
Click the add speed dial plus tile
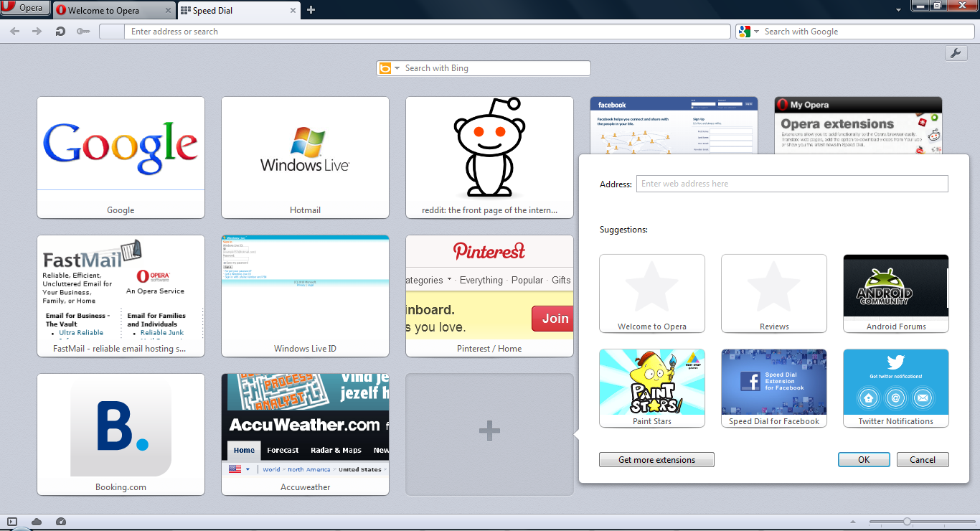click(x=489, y=434)
